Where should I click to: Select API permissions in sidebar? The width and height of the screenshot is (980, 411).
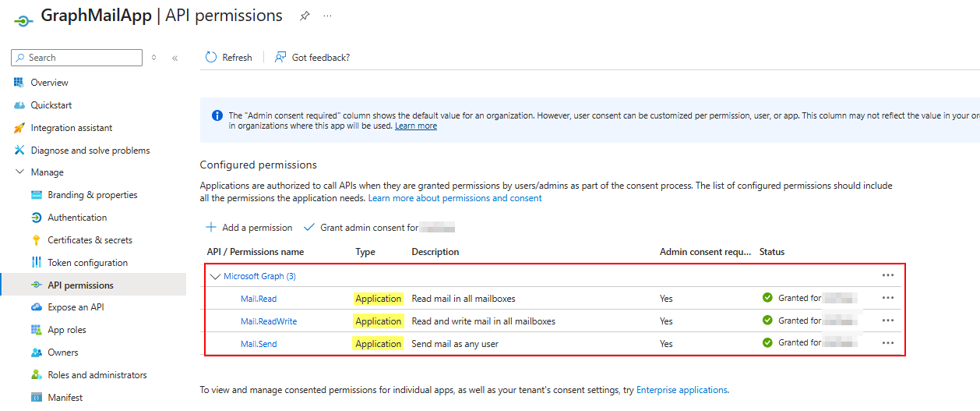pos(93,285)
